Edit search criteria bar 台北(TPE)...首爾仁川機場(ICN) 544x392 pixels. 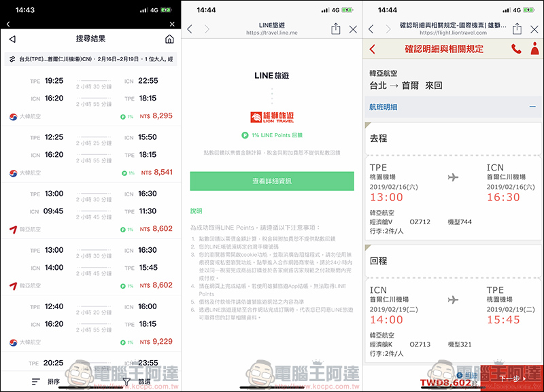point(91,59)
